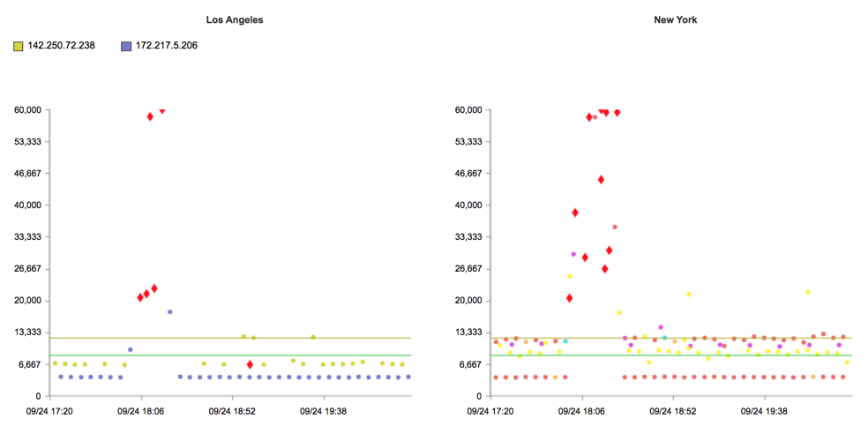Click the 26,667 y-axis label on New York chart

click(x=468, y=269)
